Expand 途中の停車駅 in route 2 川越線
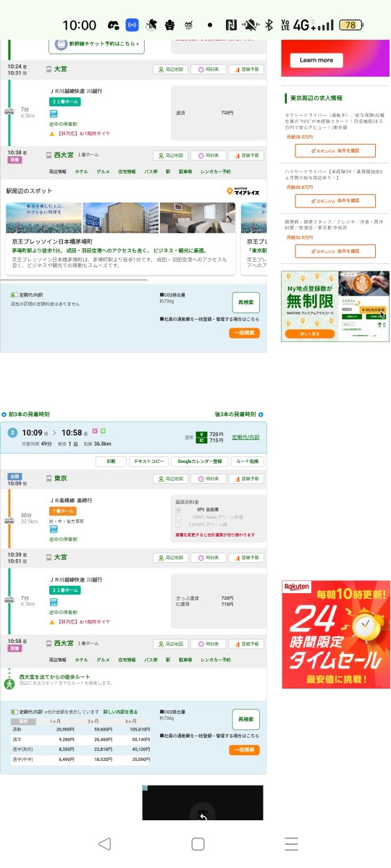The width and height of the screenshot is (391, 868). [x=62, y=613]
